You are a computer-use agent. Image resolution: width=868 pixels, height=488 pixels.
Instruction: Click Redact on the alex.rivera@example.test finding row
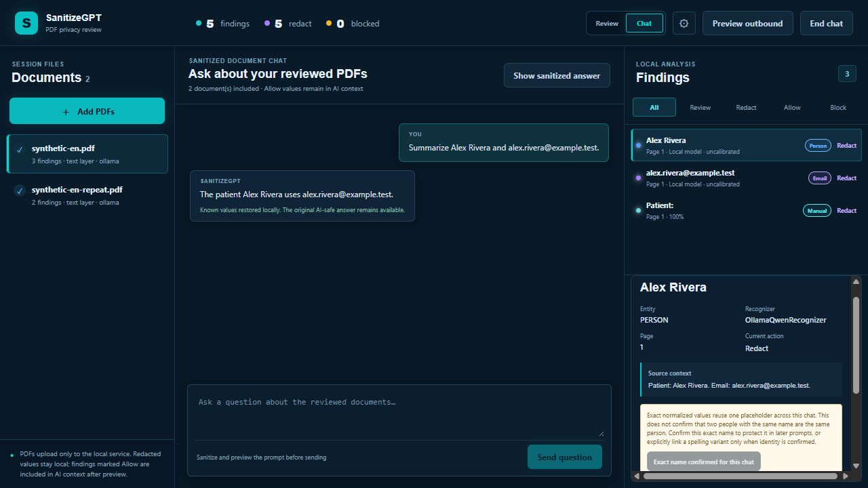point(846,178)
